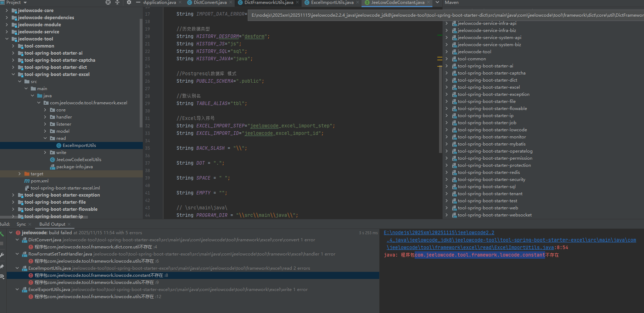The height and width of the screenshot is (313, 644).
Task: Click the locate/select opened file crosshair icon
Action: [x=108, y=2]
